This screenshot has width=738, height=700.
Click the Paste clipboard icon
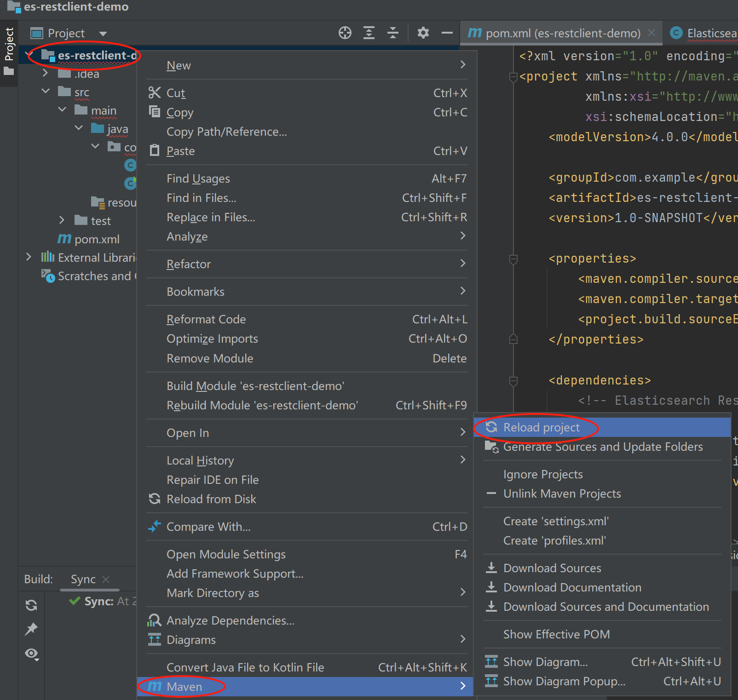155,150
